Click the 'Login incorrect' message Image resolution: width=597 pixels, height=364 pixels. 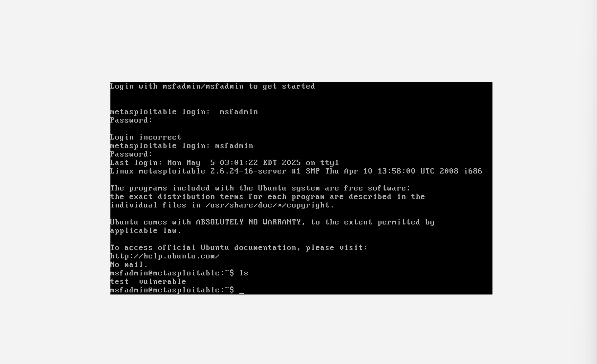[146, 137]
